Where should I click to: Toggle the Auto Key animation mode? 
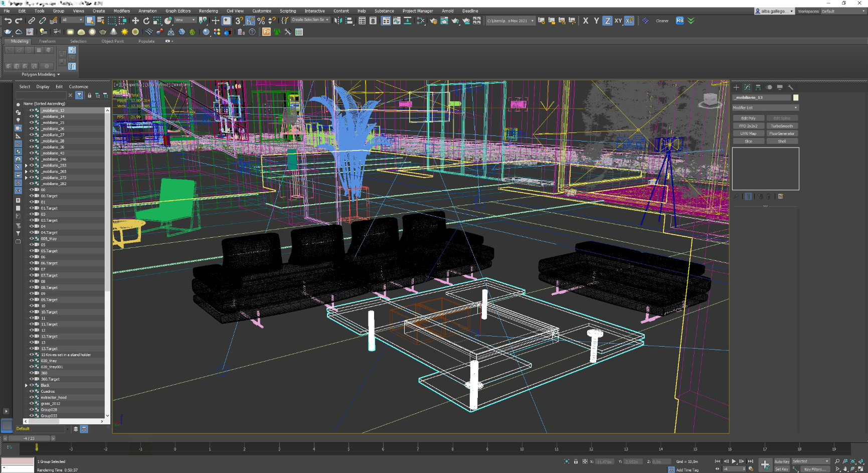(782, 461)
